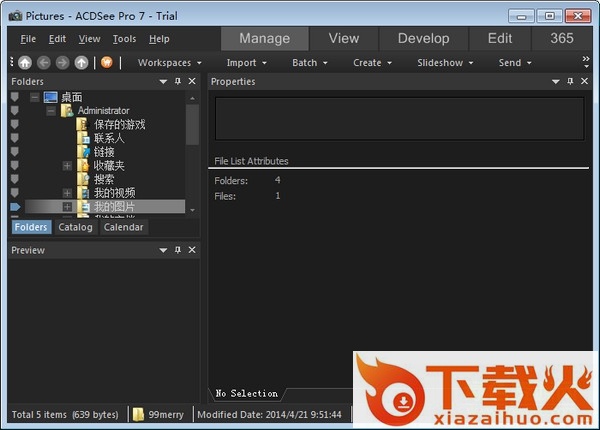
Task: Close the Preview panel
Action: click(192, 250)
